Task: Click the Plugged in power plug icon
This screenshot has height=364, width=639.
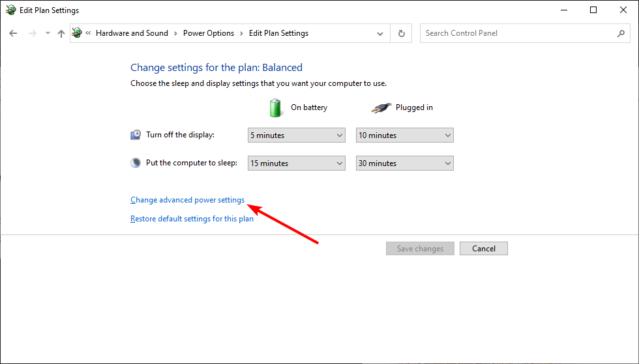Action: (x=381, y=108)
